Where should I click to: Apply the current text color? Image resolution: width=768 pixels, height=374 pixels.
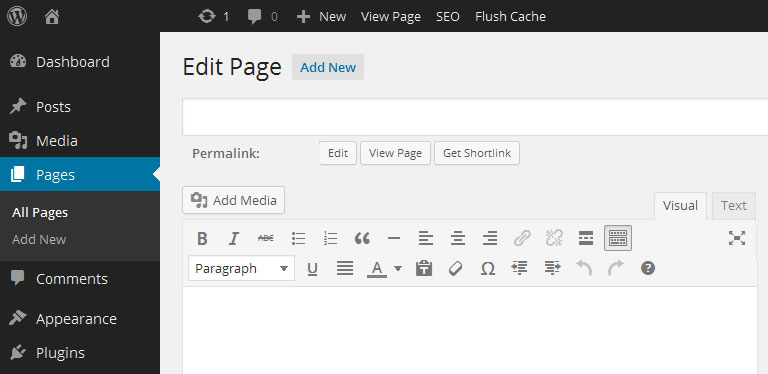pyautogui.click(x=377, y=269)
